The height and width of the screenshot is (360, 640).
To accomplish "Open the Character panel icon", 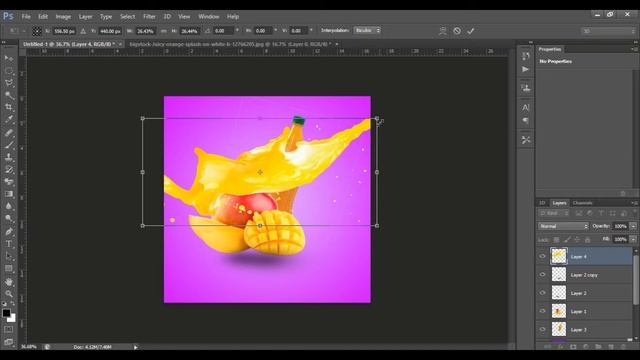I will coord(526,108).
